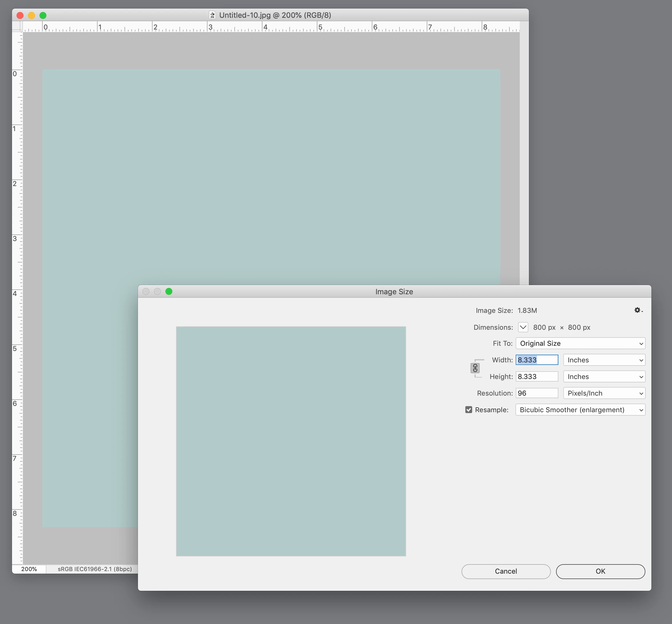Open the Fit To Original Size dropdown

tap(580, 343)
